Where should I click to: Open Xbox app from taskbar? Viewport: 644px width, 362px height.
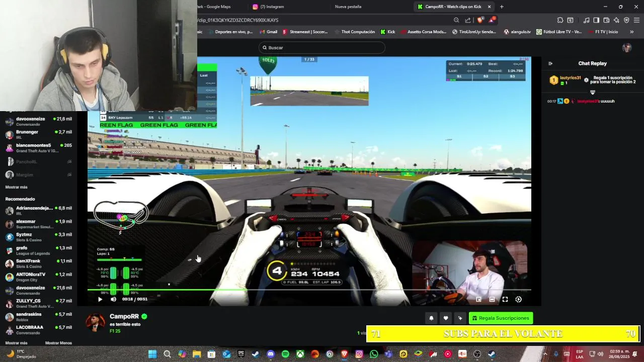pos(300,354)
